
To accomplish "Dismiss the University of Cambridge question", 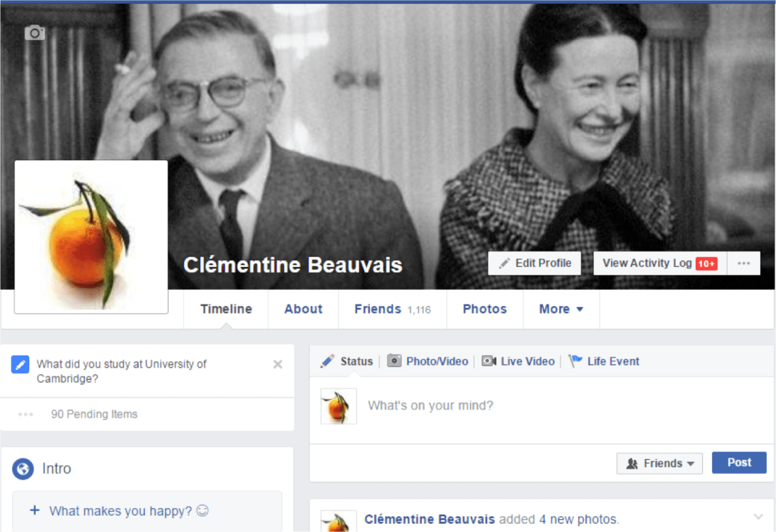I will pos(278,364).
